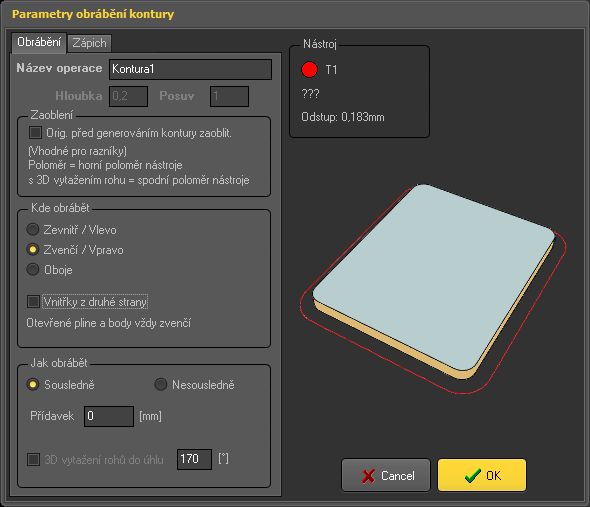The height and width of the screenshot is (507, 590).
Task: Select Zvenčí / Vpravo radio option
Action: (x=33, y=249)
